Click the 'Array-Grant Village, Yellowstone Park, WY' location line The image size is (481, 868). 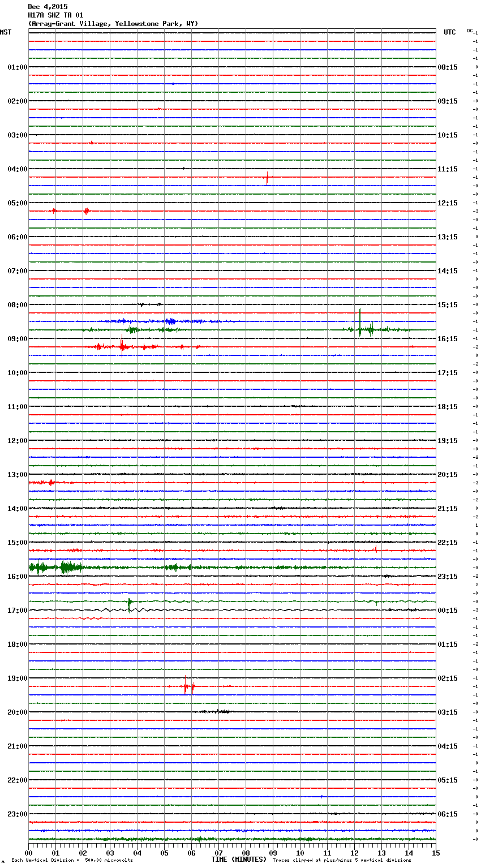tap(113, 24)
